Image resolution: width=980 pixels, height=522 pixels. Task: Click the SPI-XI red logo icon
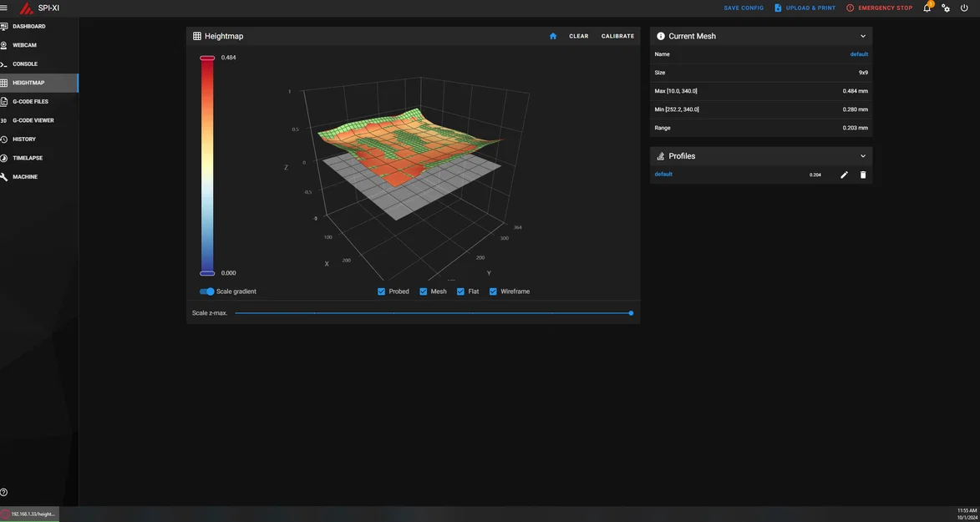pos(26,8)
